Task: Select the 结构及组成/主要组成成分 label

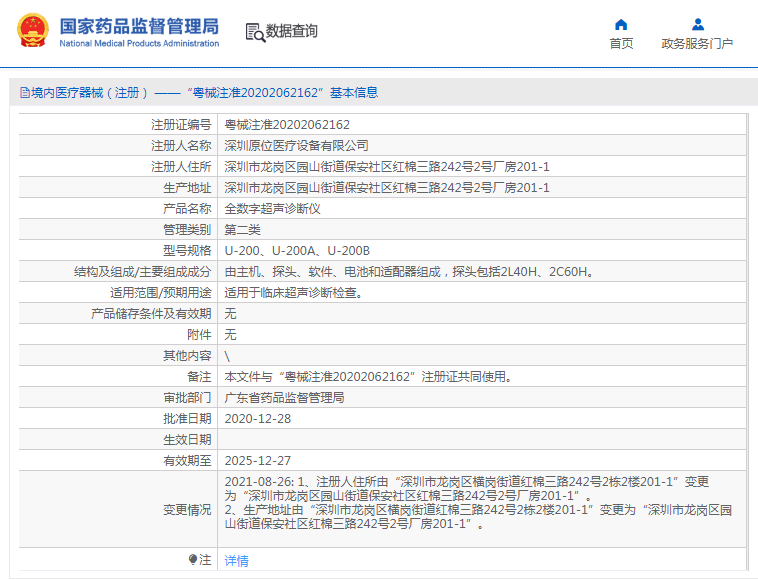Action: (x=143, y=272)
